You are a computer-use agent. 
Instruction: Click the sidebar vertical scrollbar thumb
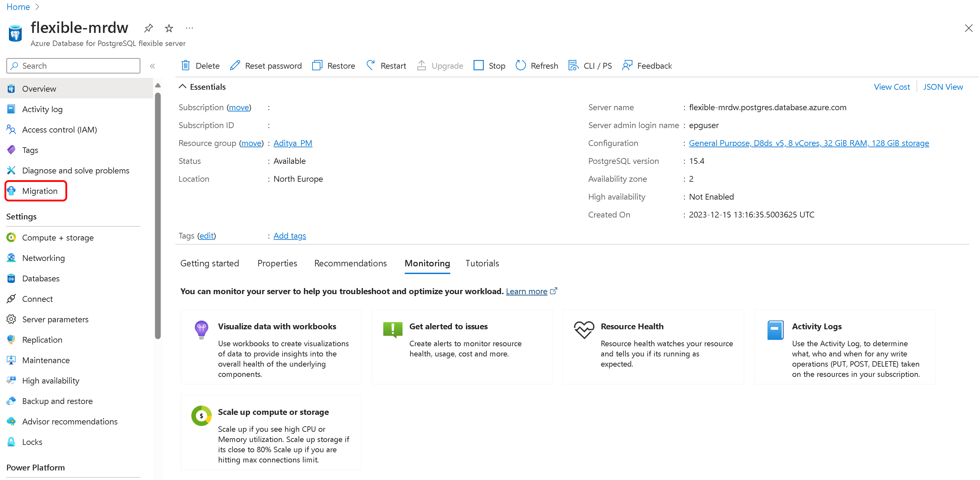coord(158,215)
